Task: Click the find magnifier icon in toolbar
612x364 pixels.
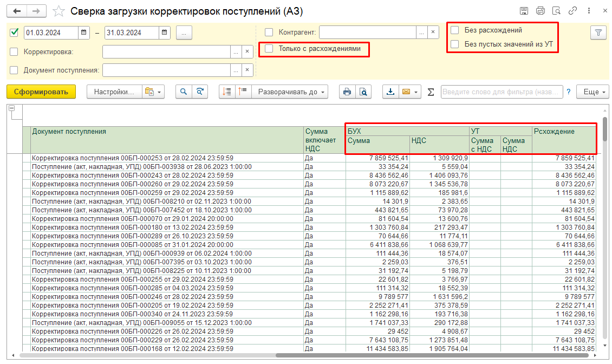Action: point(184,92)
